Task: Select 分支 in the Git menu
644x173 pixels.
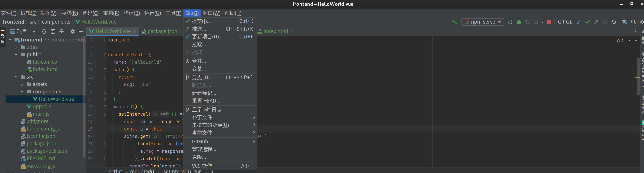Action: (220, 78)
